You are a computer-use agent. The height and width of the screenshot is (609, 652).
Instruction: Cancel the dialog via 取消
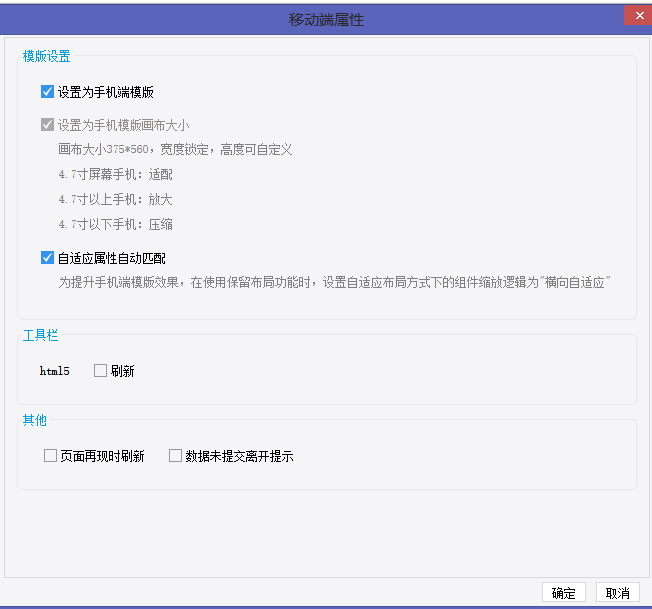617,592
